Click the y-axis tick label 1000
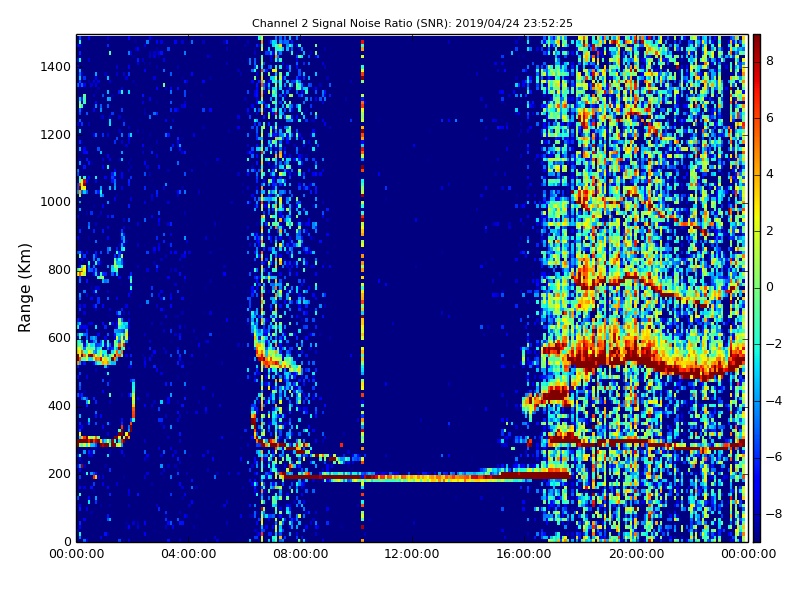This screenshot has height=600, width=800. (x=56, y=202)
